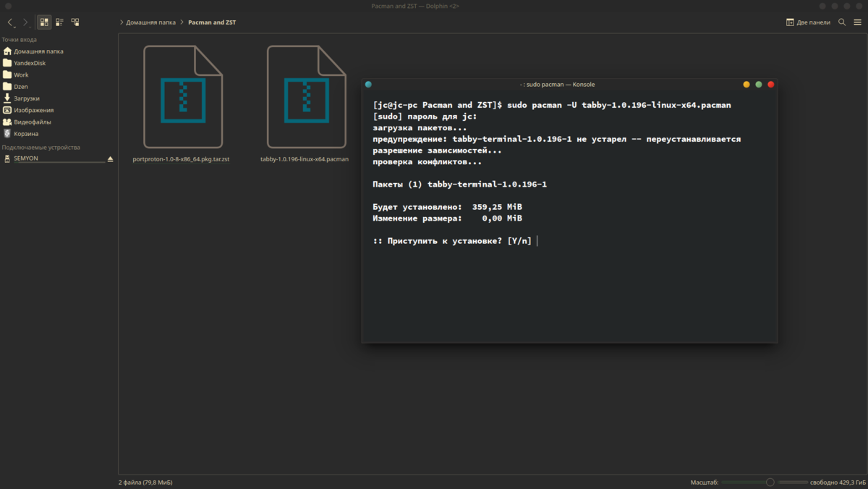Expand the breadcrumb chevron before Pacman and ZST
The height and width of the screenshot is (489, 868).
(182, 22)
